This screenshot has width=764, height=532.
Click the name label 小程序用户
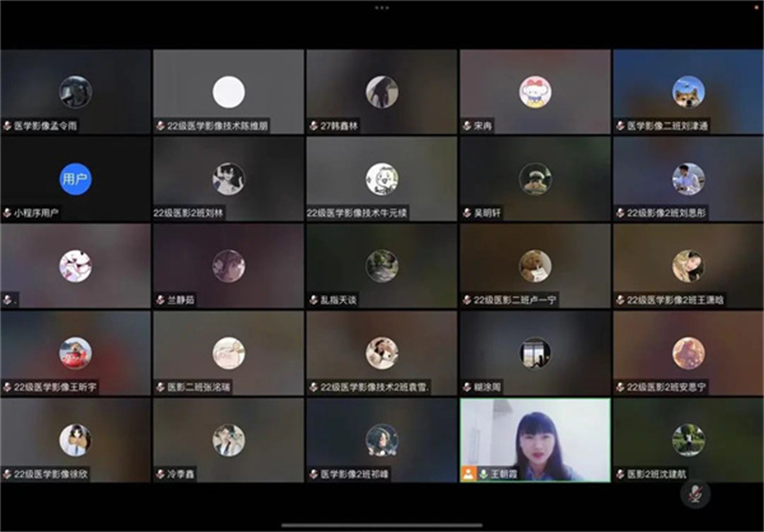click(x=36, y=213)
